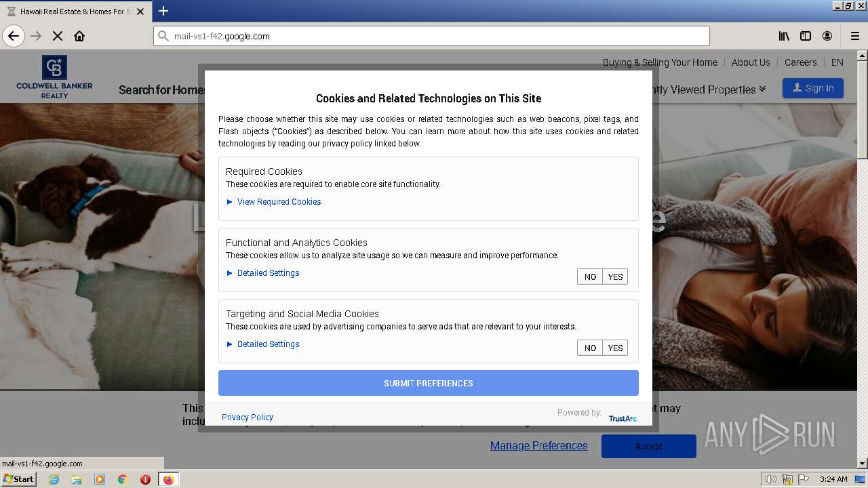Select NO for Functional and Analytics Cookies
868x488 pixels.
coord(590,277)
